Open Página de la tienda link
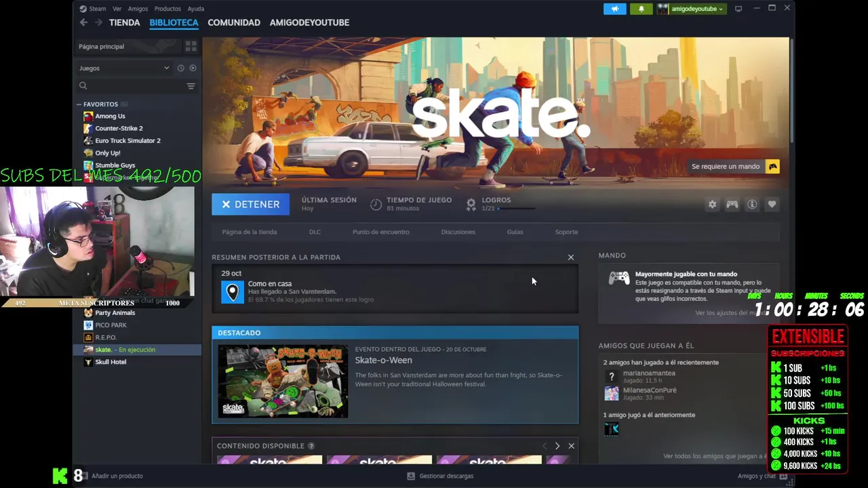 tap(249, 232)
